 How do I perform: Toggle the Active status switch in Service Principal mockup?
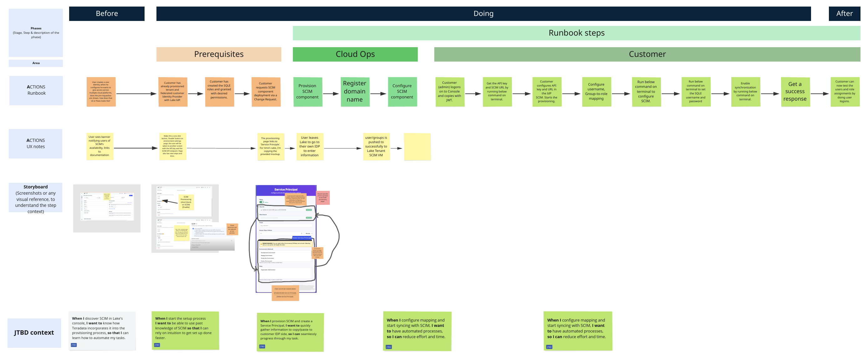262,202
